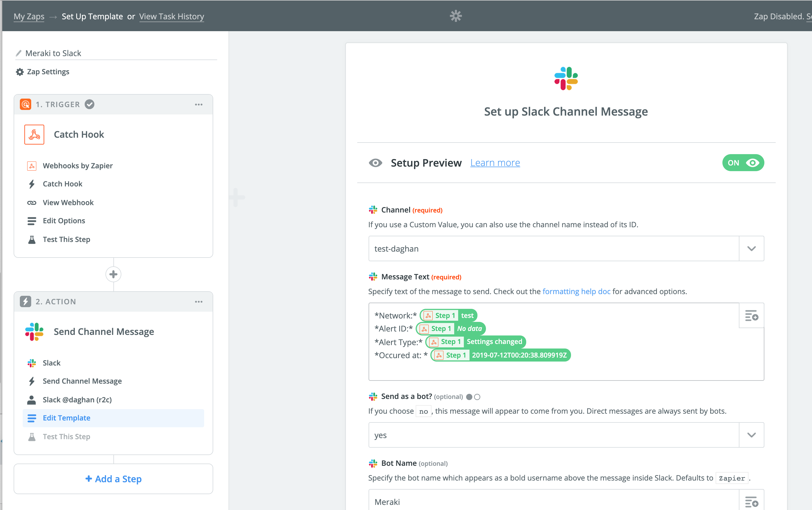Click the pencil icon next to Meraki to Slack
Image resolution: width=812 pixels, height=510 pixels.
coord(19,53)
